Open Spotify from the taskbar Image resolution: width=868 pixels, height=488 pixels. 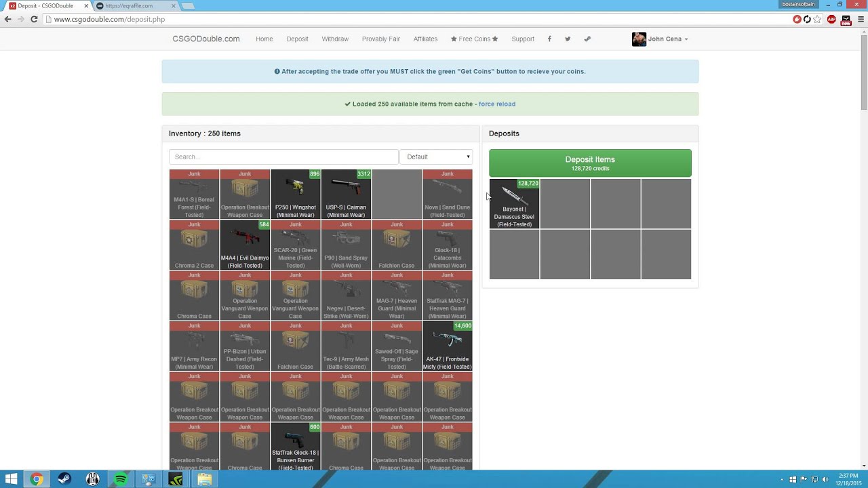pyautogui.click(x=121, y=479)
